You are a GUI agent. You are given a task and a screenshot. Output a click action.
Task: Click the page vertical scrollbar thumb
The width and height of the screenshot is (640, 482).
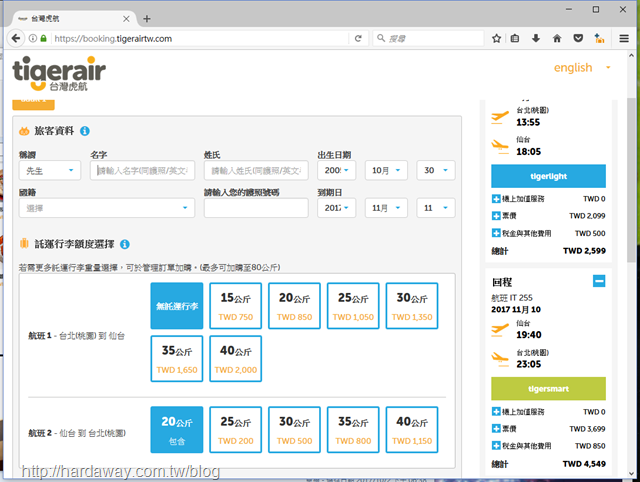point(631,180)
